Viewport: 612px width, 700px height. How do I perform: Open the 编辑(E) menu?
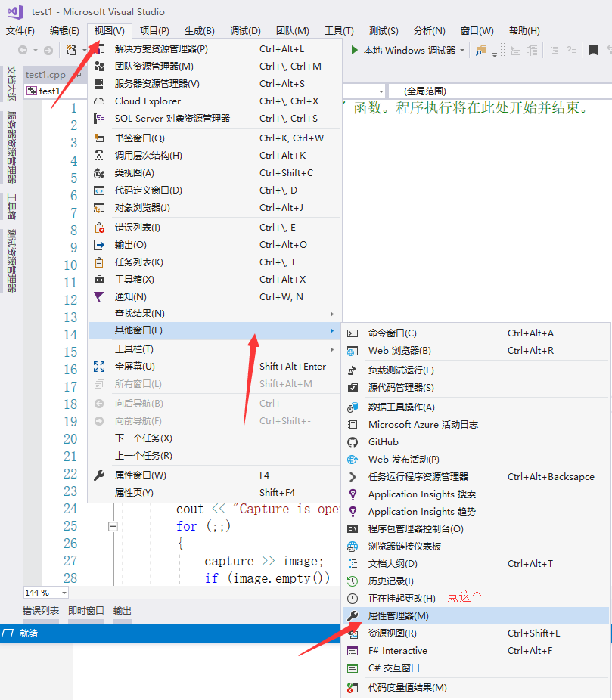click(x=64, y=31)
